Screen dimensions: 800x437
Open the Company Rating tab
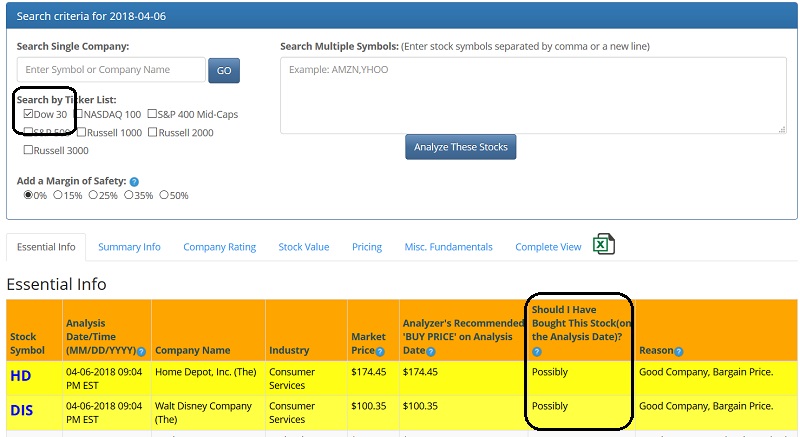(219, 247)
